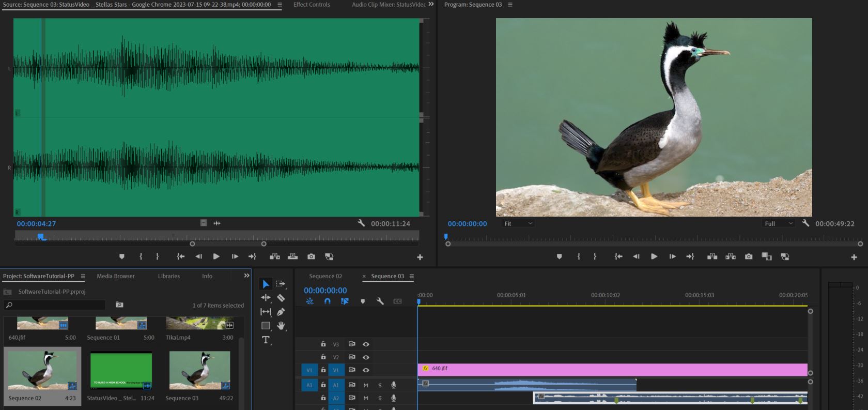
Task: Click Program monitor playhead on time ruler
Action: [446, 237]
